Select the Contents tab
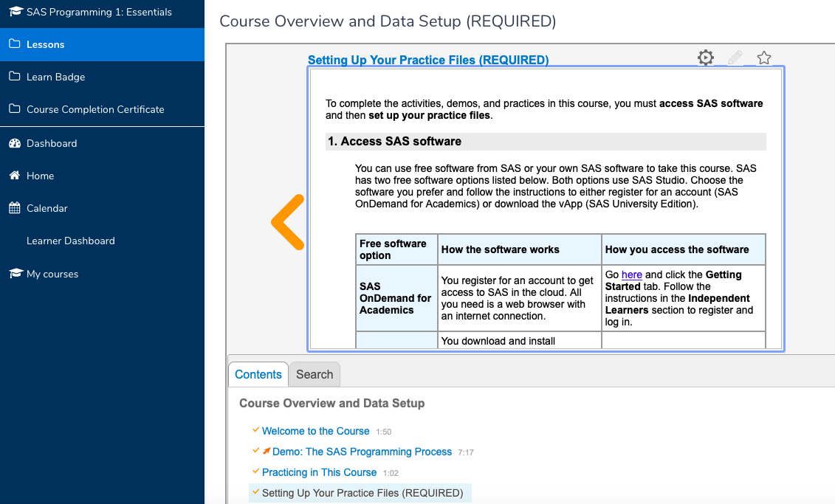The width and height of the screenshot is (835, 504). 258,374
